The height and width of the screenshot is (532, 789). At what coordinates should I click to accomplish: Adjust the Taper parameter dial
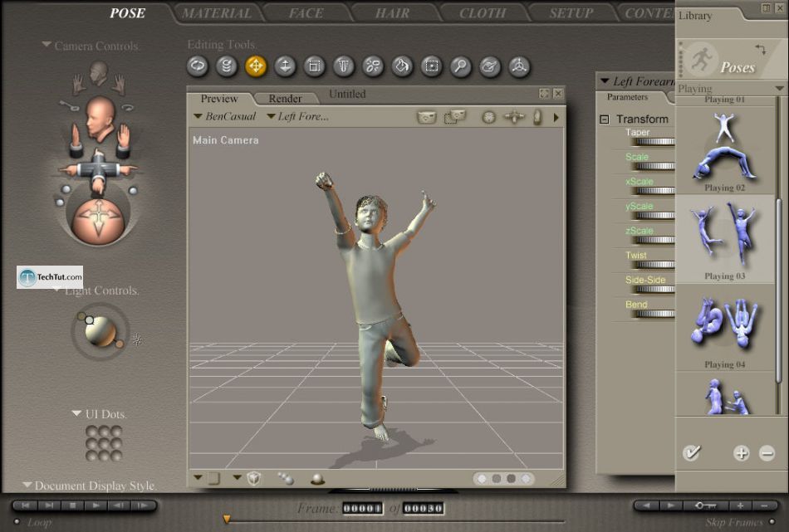pyautogui.click(x=654, y=141)
